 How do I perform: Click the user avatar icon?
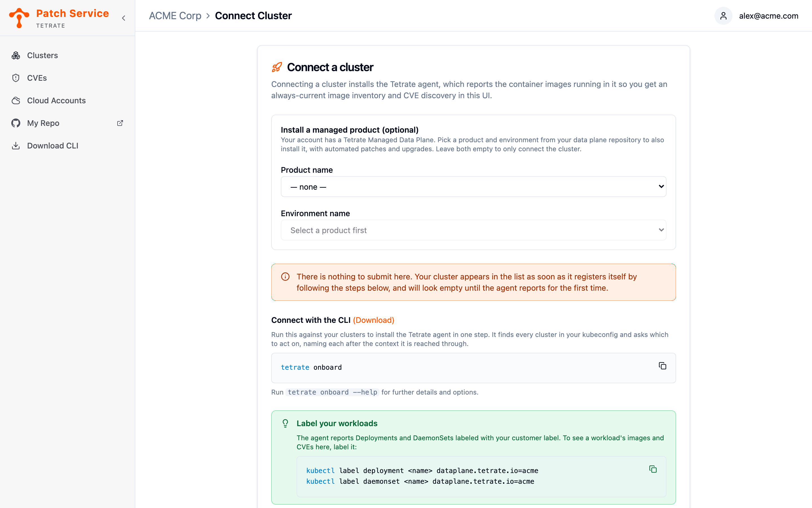pyautogui.click(x=723, y=16)
